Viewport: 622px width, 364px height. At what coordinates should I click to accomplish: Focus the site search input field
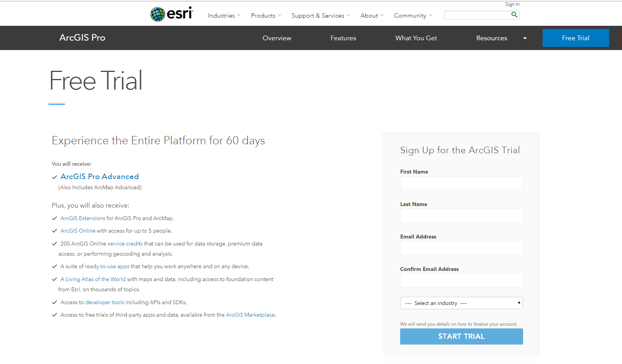(x=477, y=15)
